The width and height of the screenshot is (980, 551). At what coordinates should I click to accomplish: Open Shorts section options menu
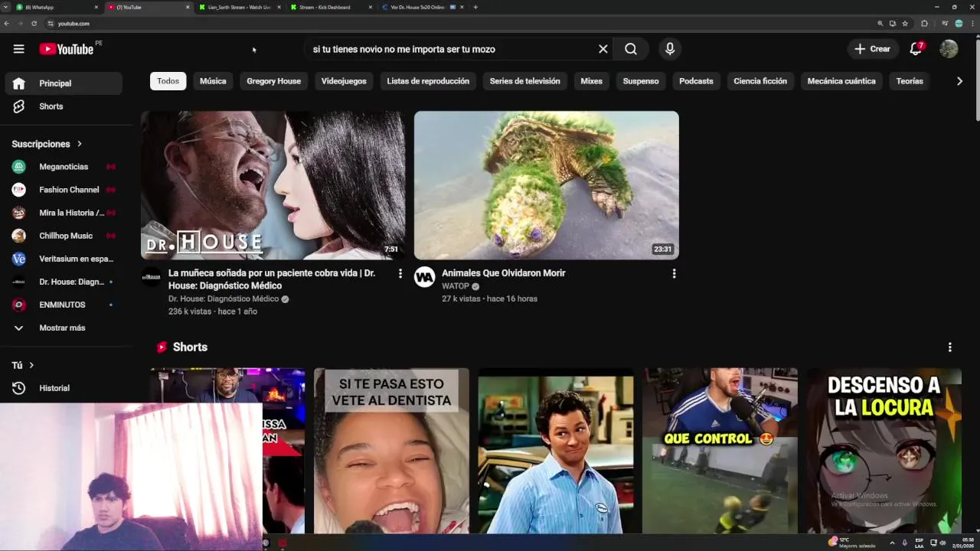click(x=949, y=347)
